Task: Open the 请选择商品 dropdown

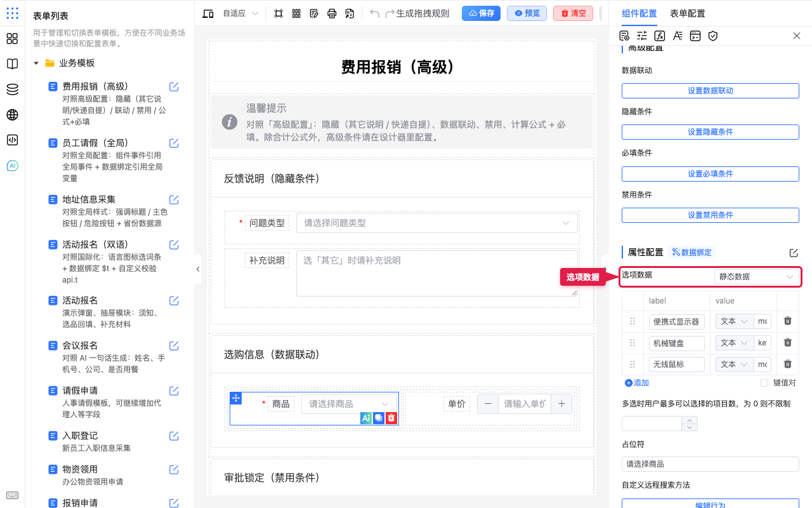Action: point(350,403)
